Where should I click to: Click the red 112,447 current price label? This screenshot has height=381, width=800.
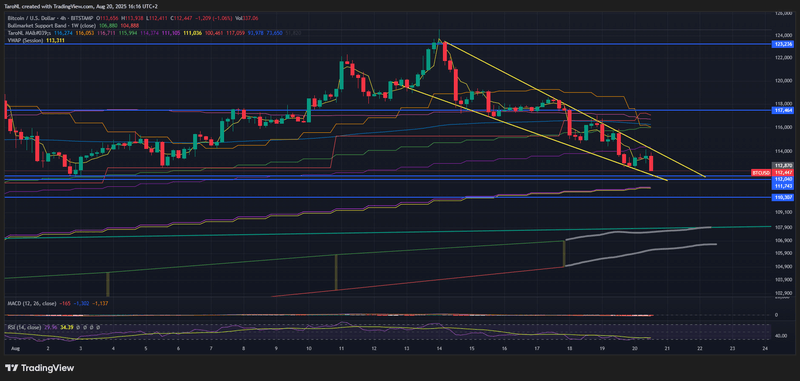tap(783, 173)
